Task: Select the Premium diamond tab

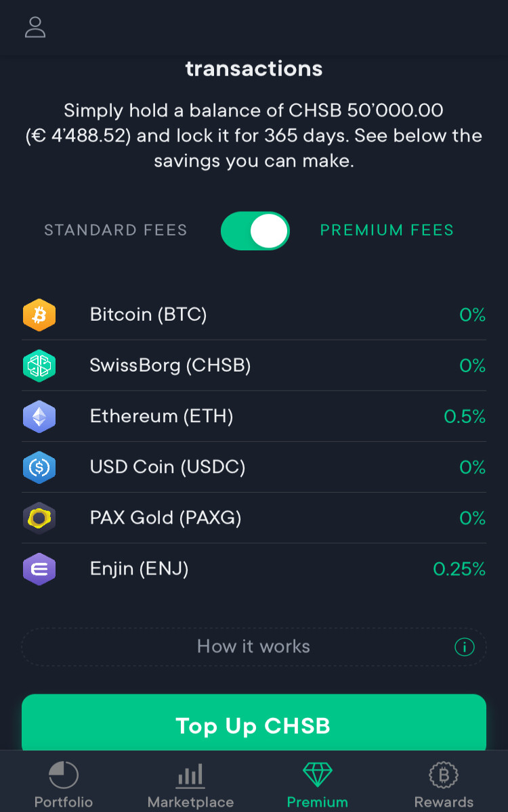Action: click(x=318, y=785)
